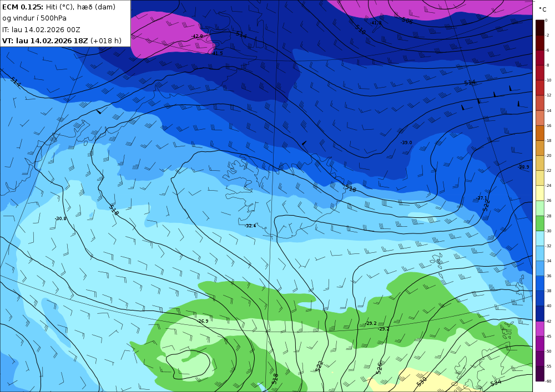
Task: Click the '(+018 h)' forecast offset
Action: [x=106, y=40]
